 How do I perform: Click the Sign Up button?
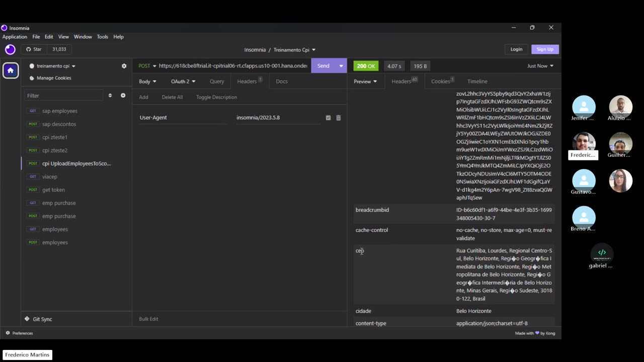(x=545, y=49)
